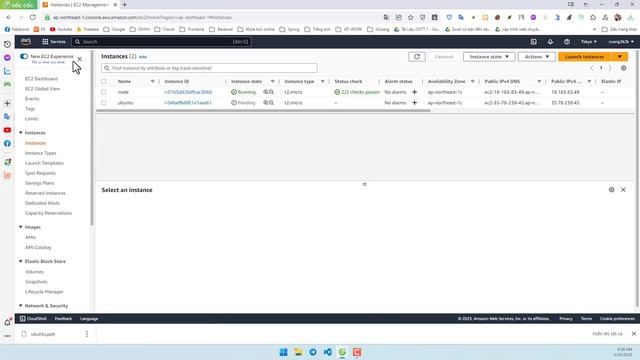The height and width of the screenshot is (360, 640).
Task: Open EC2 Global View
Action: click(x=42, y=89)
